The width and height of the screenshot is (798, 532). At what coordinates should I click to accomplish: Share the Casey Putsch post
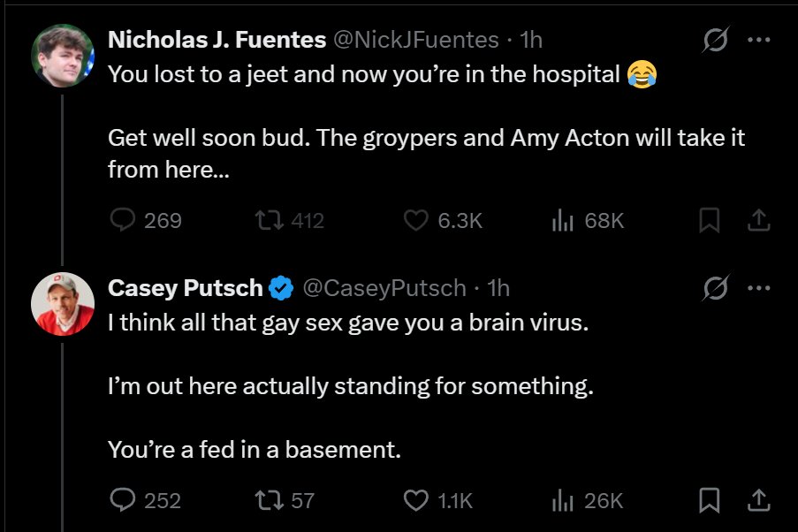(758, 500)
